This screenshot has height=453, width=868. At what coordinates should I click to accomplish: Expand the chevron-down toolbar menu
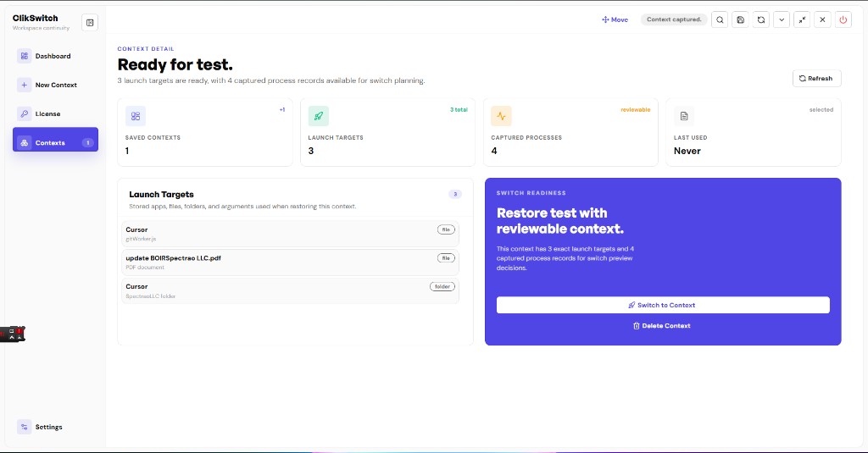pos(782,19)
